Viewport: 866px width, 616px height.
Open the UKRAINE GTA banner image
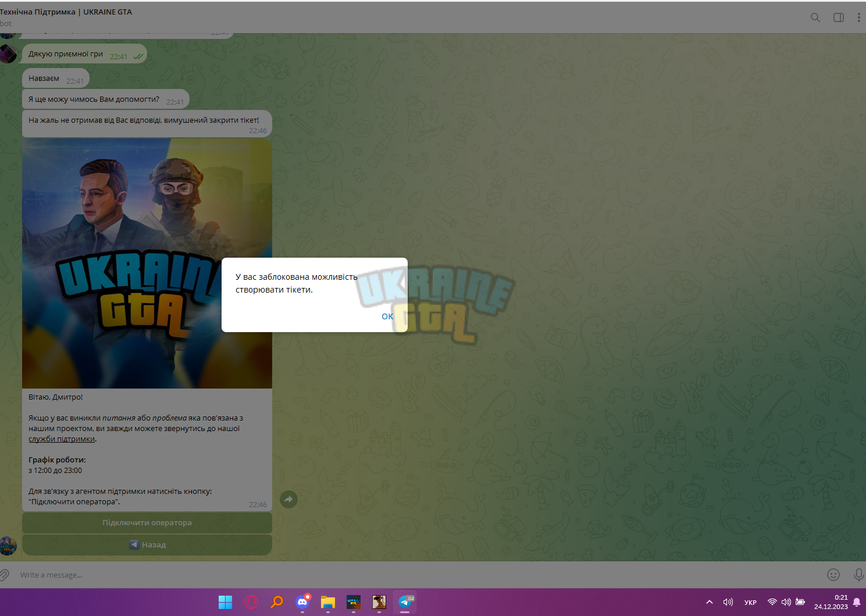click(147, 264)
